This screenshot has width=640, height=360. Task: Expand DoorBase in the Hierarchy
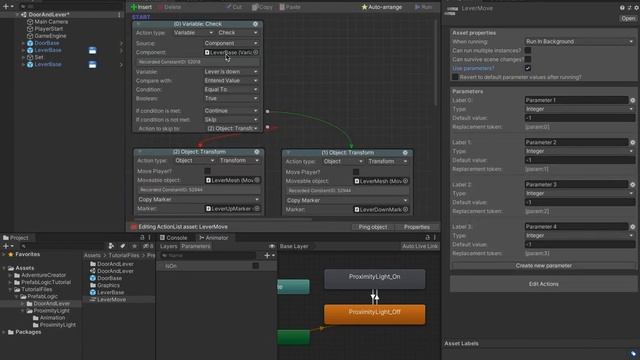pyautogui.click(x=23, y=43)
